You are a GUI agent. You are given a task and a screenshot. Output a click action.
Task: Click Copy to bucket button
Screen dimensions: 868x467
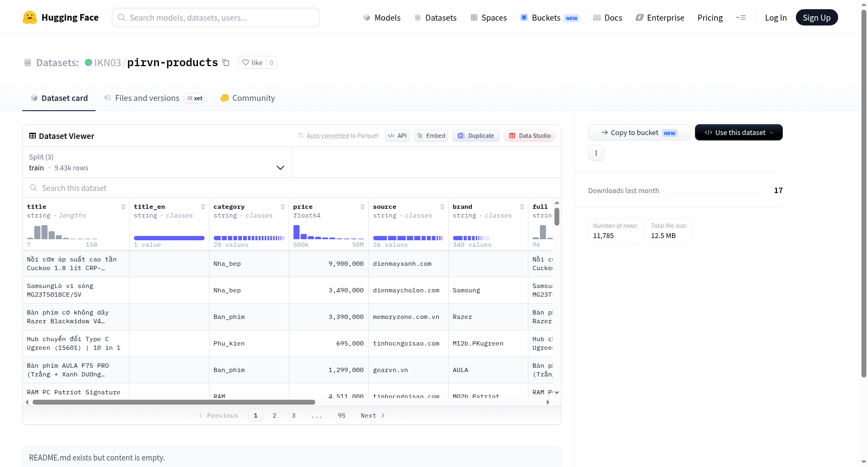pyautogui.click(x=639, y=132)
